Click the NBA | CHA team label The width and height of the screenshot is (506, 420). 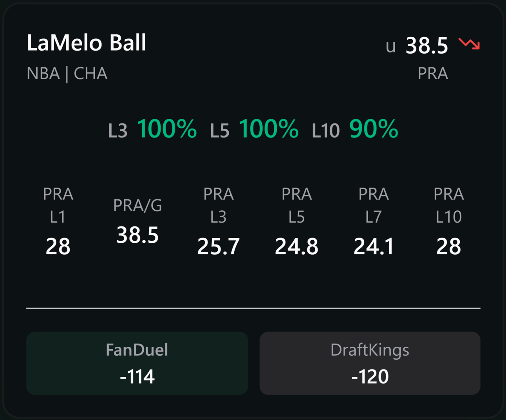click(67, 74)
